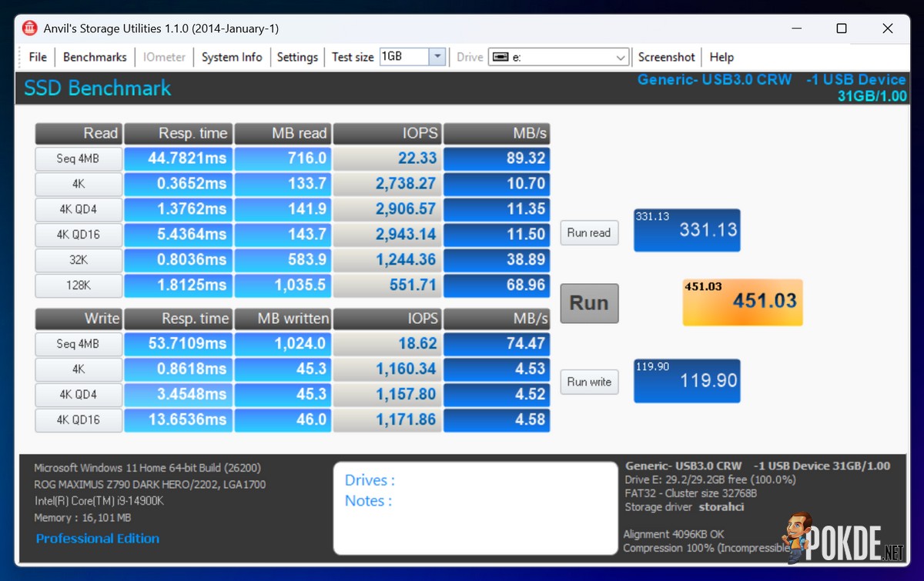Click the total score 451.03 box
Image resolution: width=924 pixels, height=581 pixels.
pos(742,302)
